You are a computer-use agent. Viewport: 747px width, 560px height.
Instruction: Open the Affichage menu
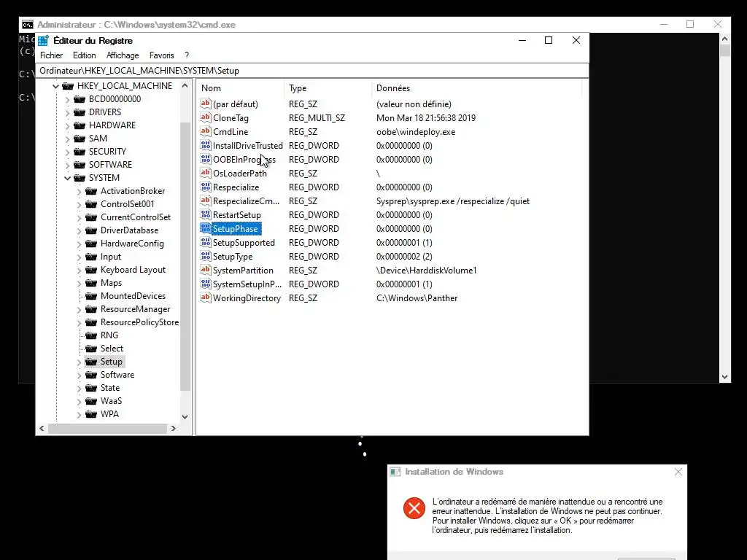click(123, 55)
